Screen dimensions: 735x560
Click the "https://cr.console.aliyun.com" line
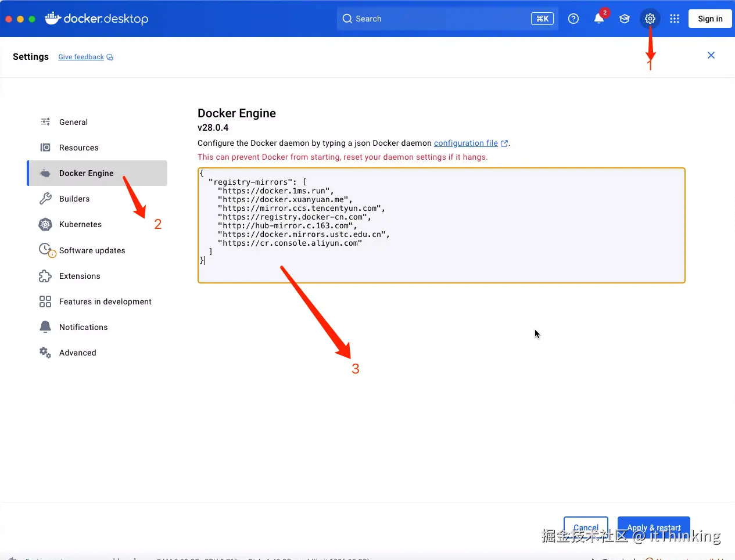point(290,243)
